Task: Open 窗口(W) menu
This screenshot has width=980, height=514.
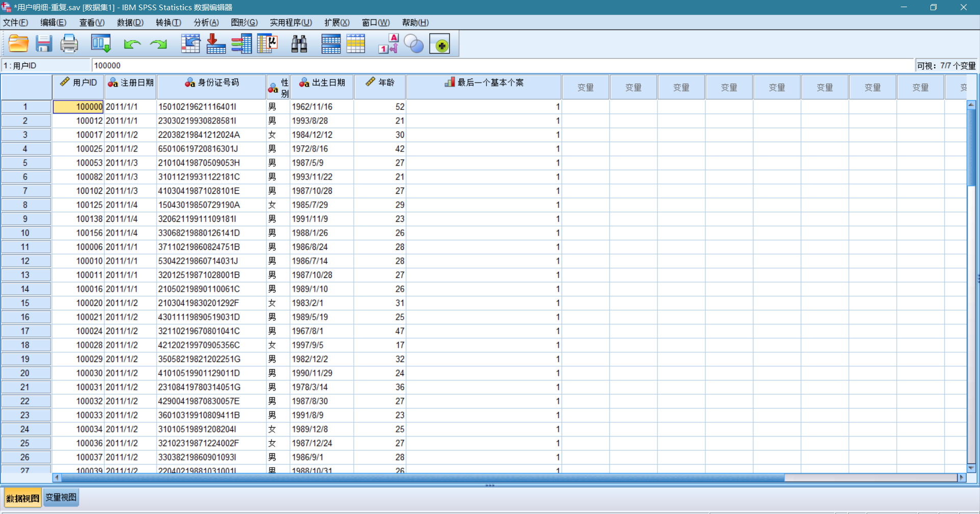Action: [376, 22]
